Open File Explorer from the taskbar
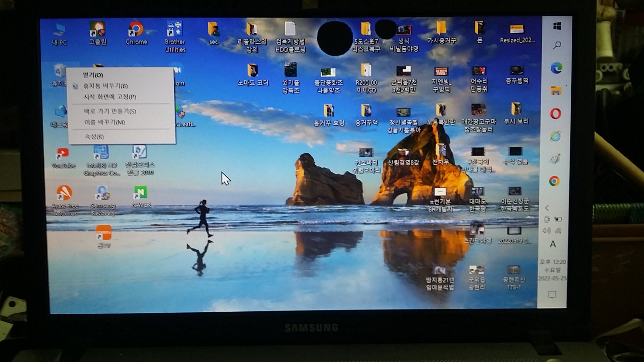 pos(556,91)
